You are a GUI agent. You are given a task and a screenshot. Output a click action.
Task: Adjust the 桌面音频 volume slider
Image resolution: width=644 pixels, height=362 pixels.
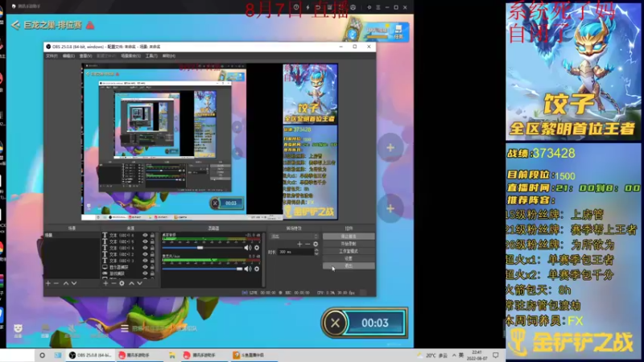pos(201,248)
